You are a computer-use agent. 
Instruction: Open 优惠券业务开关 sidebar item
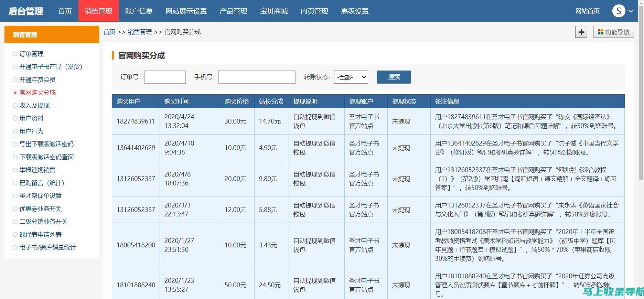(x=40, y=209)
